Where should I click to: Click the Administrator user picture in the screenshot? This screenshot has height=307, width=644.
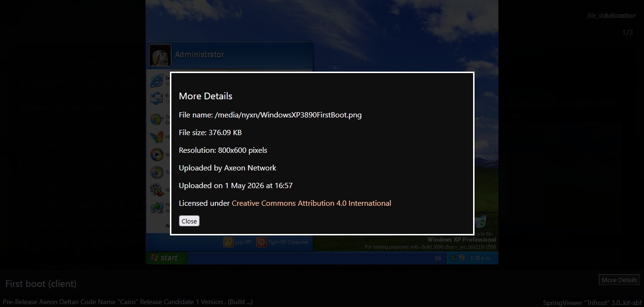(x=160, y=55)
